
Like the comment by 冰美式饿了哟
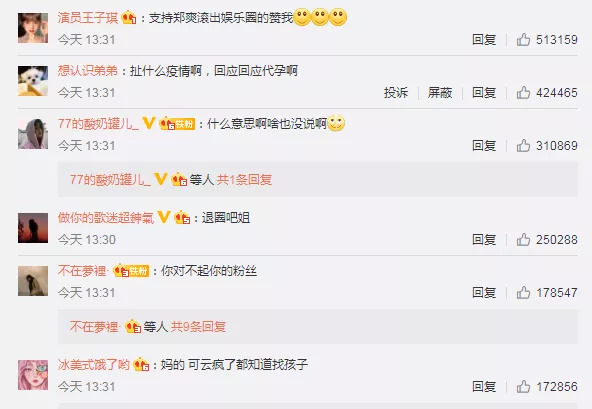pos(523,386)
